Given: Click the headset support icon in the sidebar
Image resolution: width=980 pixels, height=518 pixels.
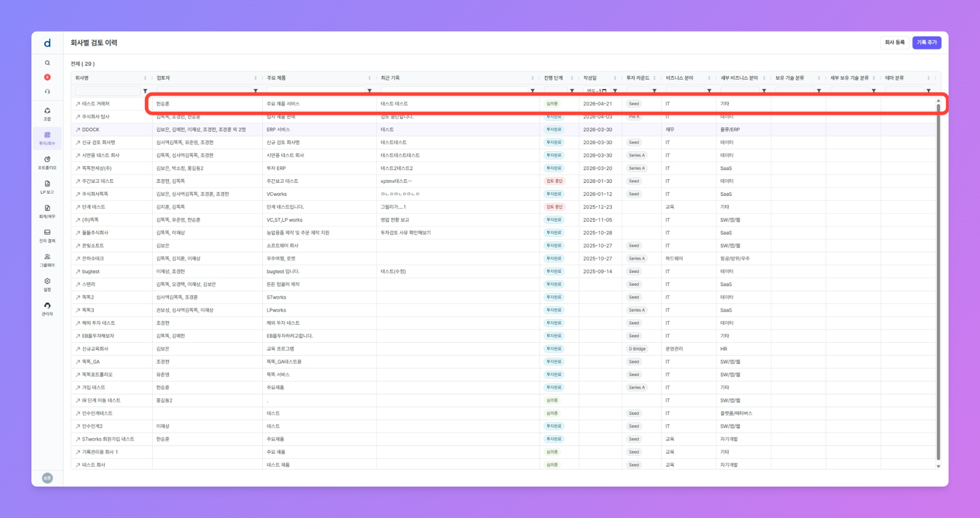Looking at the screenshot, I should pyautogui.click(x=47, y=91).
